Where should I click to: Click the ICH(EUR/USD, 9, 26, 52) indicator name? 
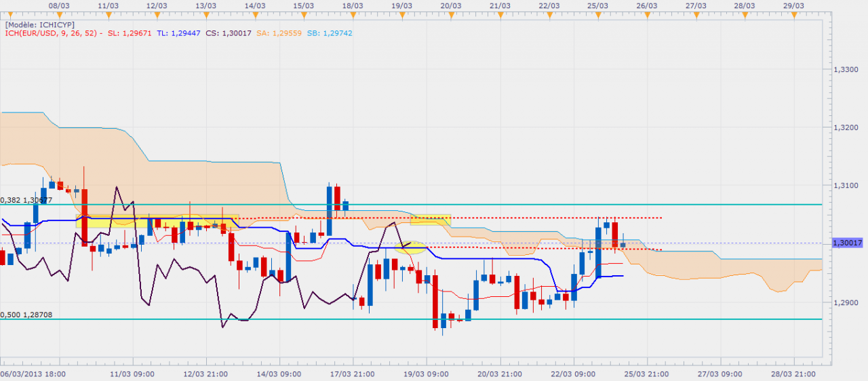coord(51,33)
